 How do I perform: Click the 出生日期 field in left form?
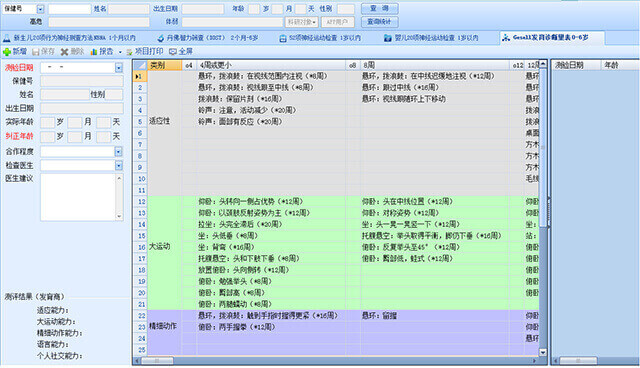[82, 108]
